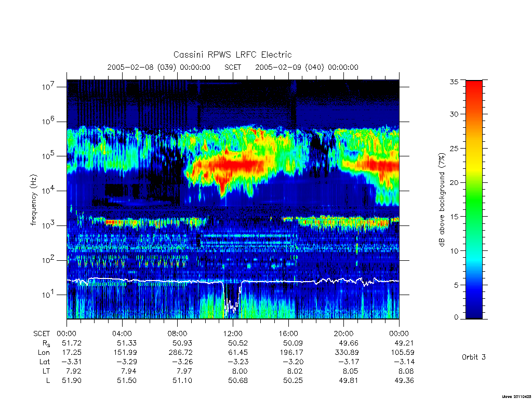Screen dimensions: 532x399
Task: Click the time tick label '16:00'
Action: pyautogui.click(x=288, y=334)
